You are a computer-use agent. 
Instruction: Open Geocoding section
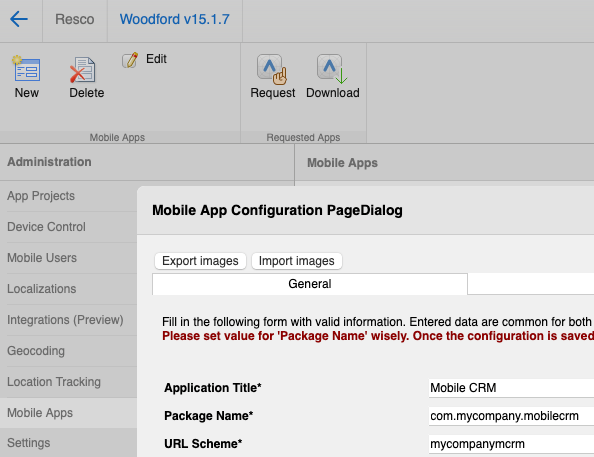pyautogui.click(x=36, y=351)
